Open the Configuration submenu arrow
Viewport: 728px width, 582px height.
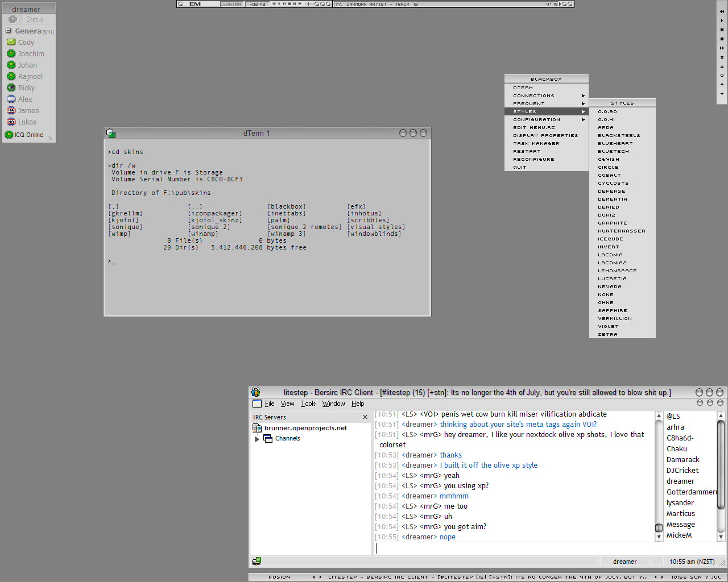583,119
